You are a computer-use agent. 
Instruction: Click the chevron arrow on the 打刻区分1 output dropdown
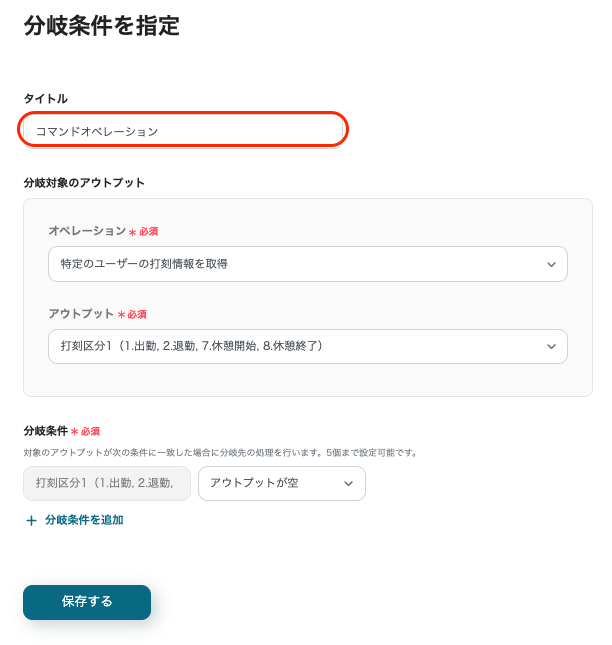pos(551,346)
